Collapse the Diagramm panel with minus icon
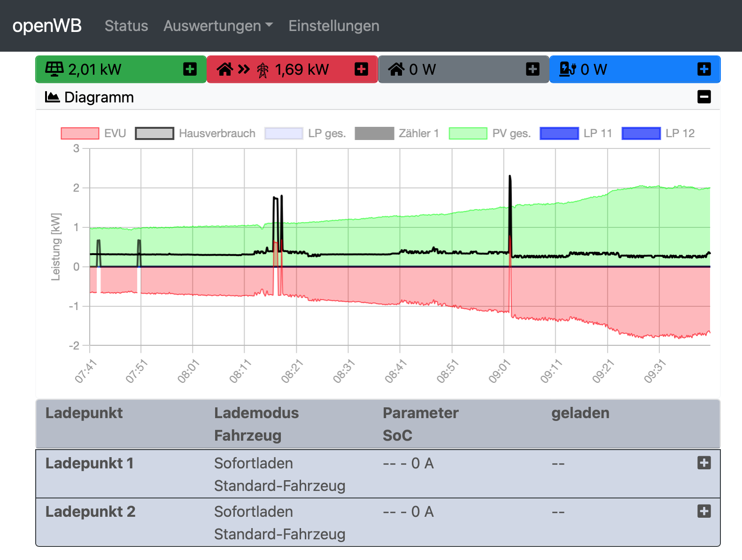Viewport: 742px width, 560px height. point(704,97)
